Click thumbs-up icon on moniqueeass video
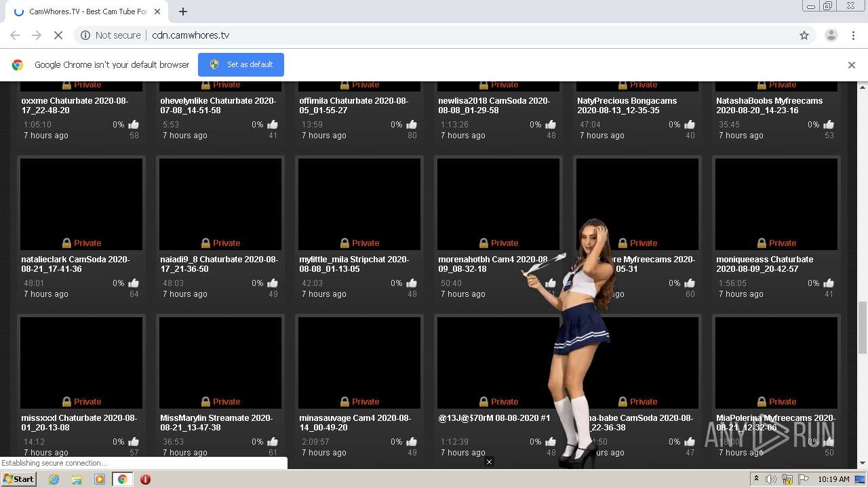The width and height of the screenshot is (868, 488). pyautogui.click(x=829, y=283)
